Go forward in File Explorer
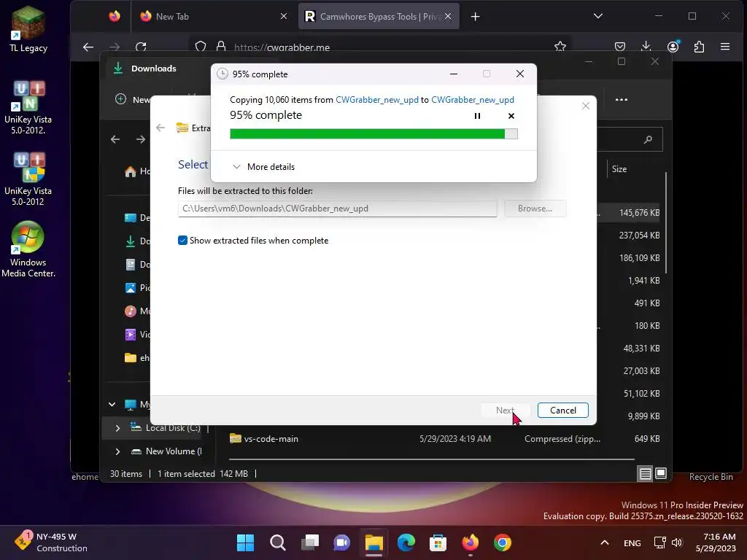 pos(141,139)
